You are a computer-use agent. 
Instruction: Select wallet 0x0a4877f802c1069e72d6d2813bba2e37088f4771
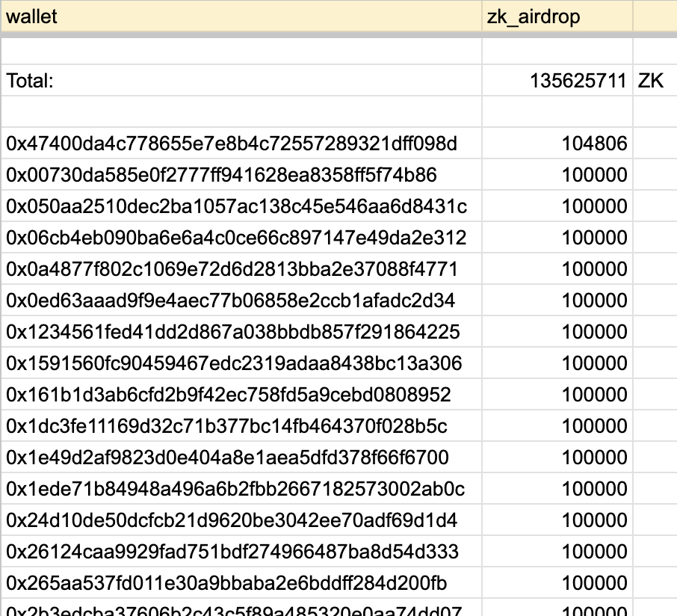point(241,268)
